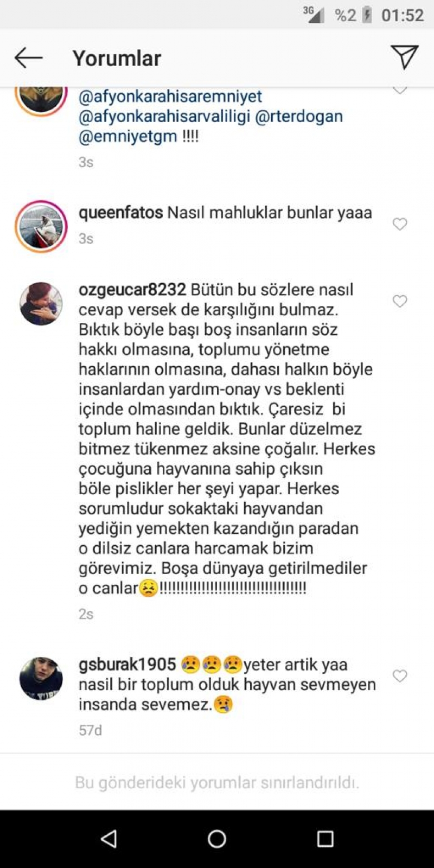This screenshot has width=434, height=868.
Task: Tap the queenfatos username
Action: 120,213
